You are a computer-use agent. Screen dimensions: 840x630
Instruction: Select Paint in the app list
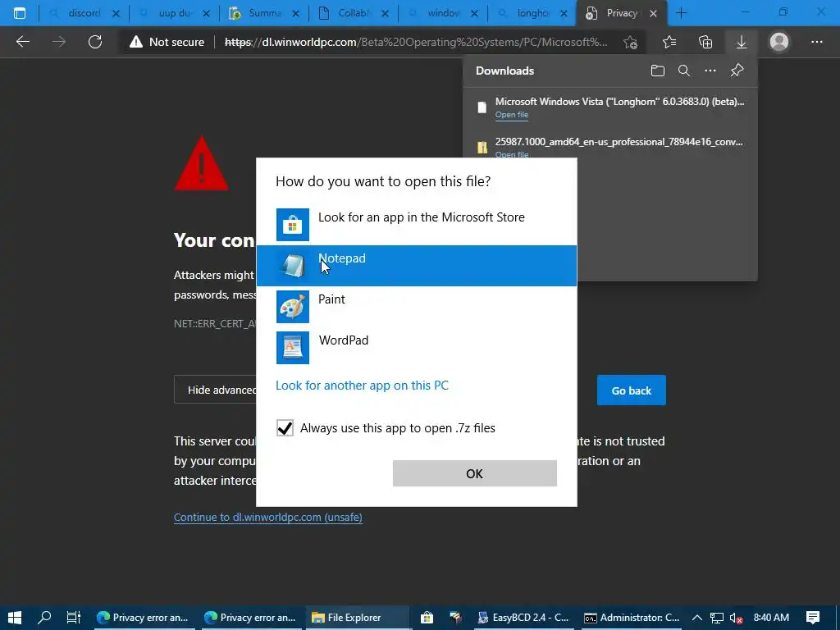416,307
